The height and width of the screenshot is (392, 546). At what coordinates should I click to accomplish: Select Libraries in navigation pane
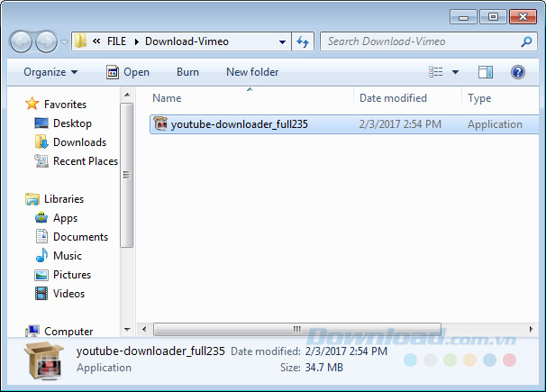pyautogui.click(x=64, y=199)
